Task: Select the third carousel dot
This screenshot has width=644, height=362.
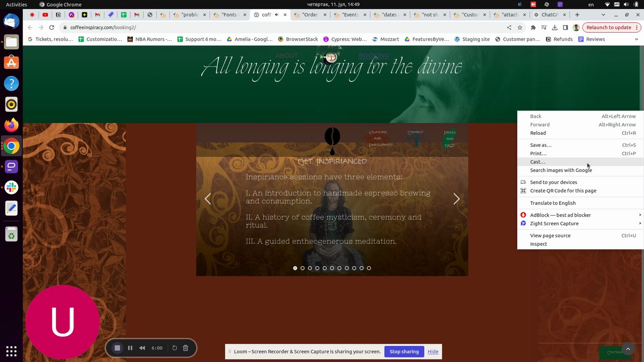Action: tap(310, 268)
